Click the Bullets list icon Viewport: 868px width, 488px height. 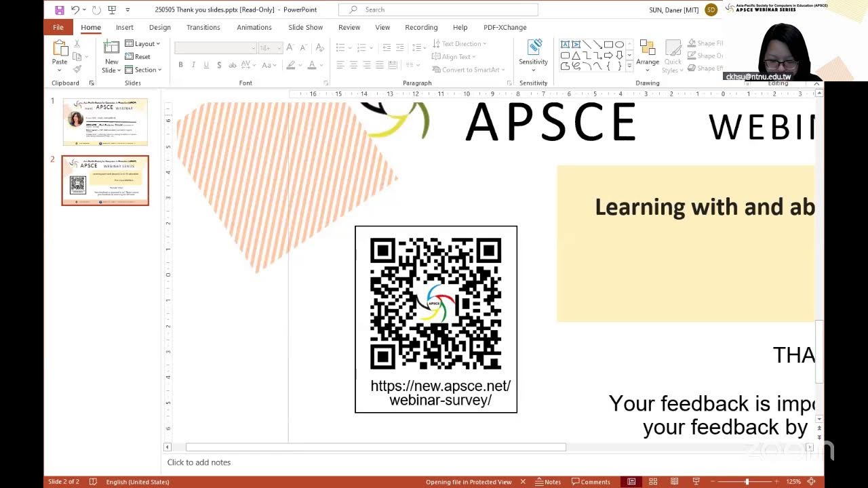point(340,47)
